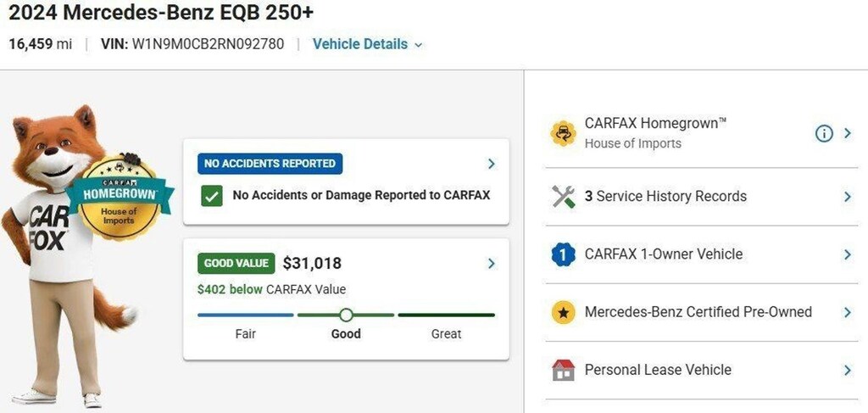Click the red house Personal Lease icon

point(563,370)
